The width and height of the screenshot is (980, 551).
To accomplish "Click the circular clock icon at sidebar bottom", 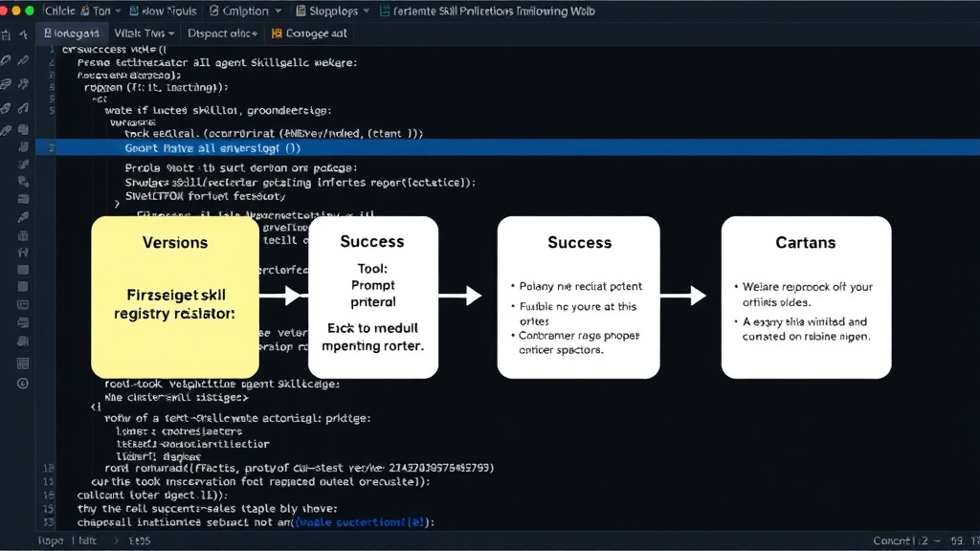I will click(23, 383).
